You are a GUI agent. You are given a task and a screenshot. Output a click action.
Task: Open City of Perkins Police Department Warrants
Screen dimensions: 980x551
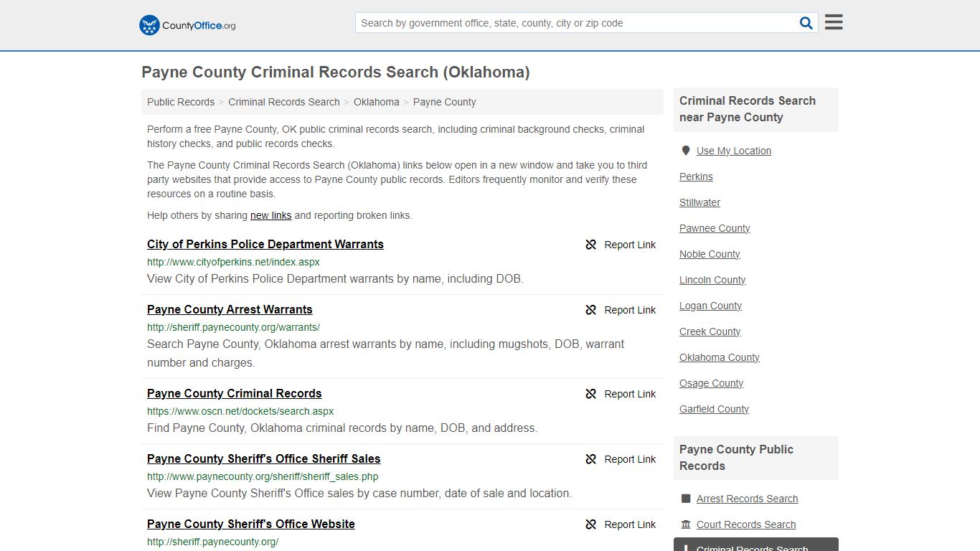(x=265, y=244)
